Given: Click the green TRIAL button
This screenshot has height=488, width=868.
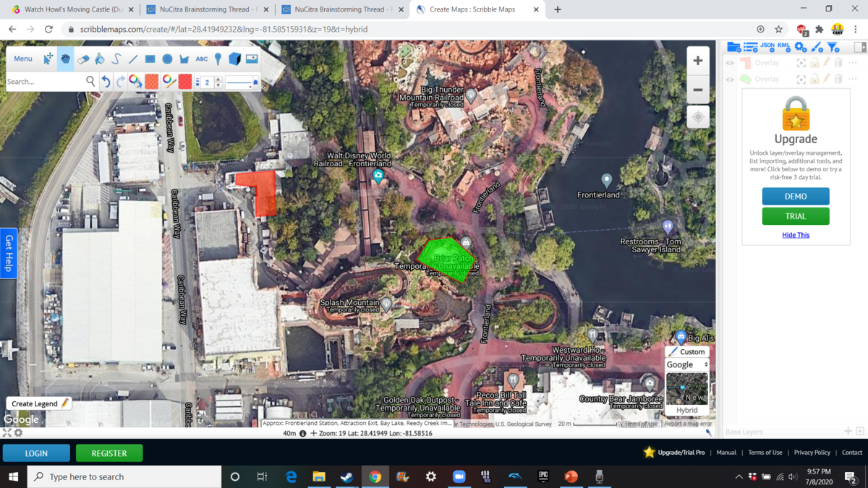Looking at the screenshot, I should pos(795,216).
